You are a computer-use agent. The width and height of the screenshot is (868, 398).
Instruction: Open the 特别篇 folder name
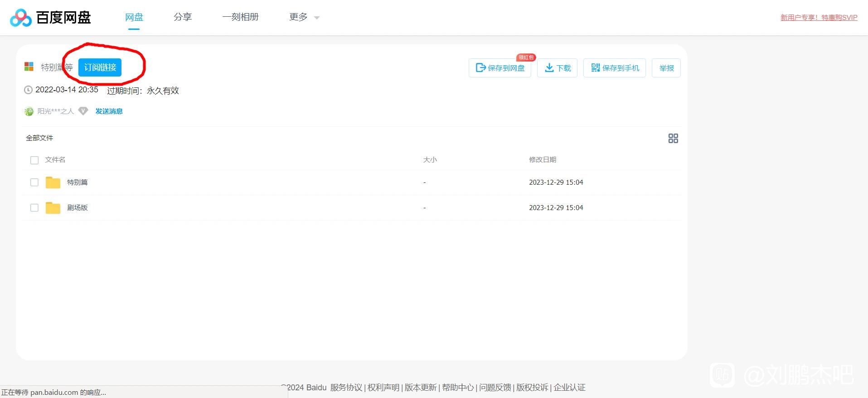(78, 182)
